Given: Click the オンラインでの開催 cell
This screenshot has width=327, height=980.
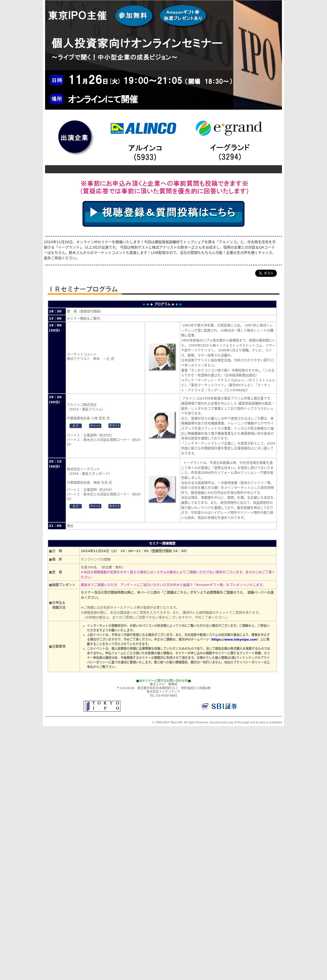Looking at the screenshot, I should point(178,559).
